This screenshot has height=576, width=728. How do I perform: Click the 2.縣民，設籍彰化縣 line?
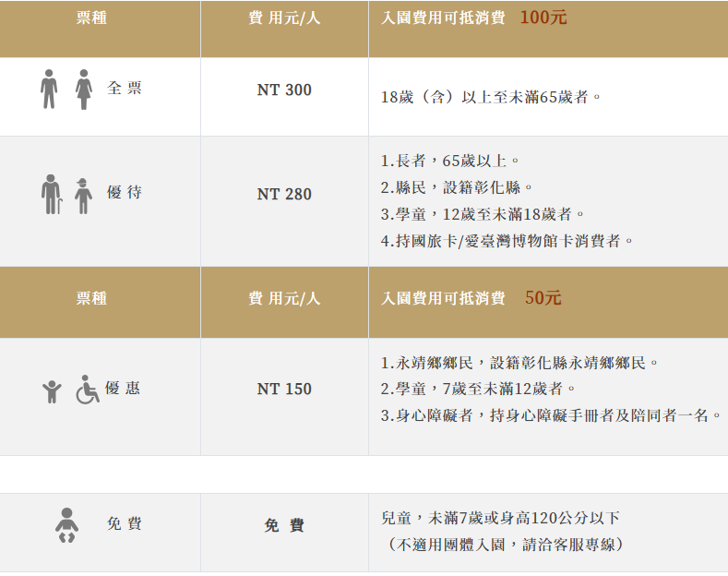pyautogui.click(x=457, y=187)
